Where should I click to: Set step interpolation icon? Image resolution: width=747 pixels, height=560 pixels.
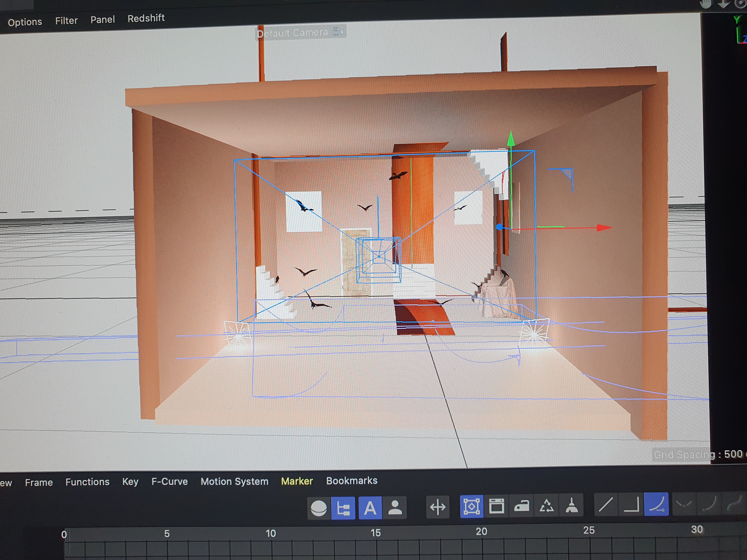[x=631, y=505]
